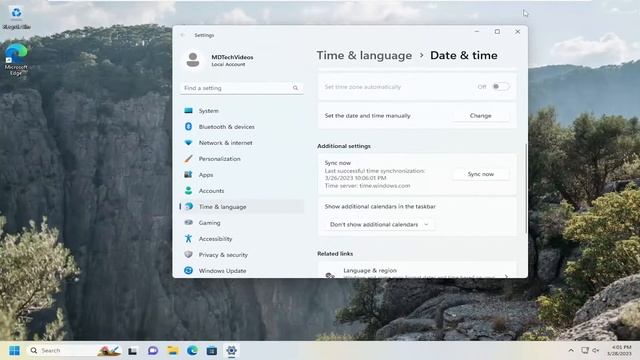Show hidden tray icons chevron
Image resolution: width=640 pixels, height=360 pixels.
(571, 351)
